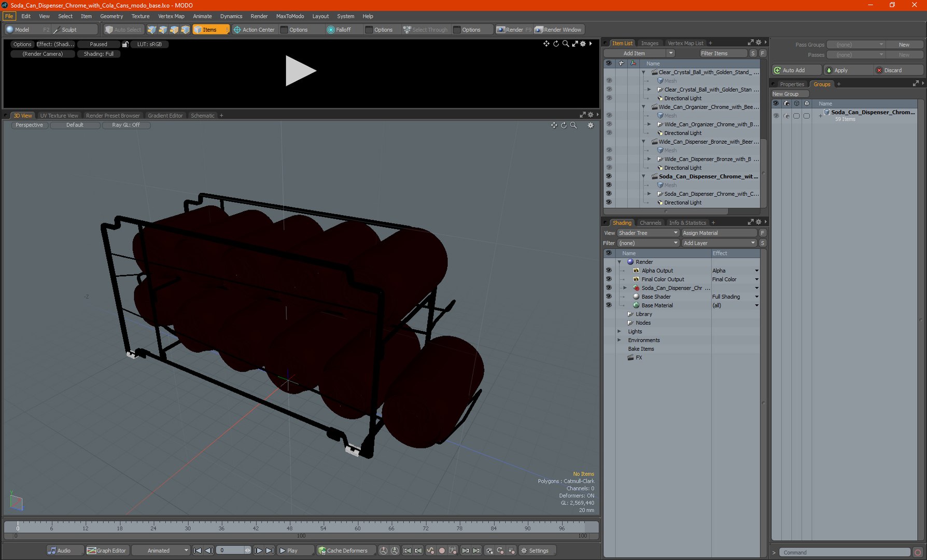Toggle visibility of Base Shader layer

609,297
